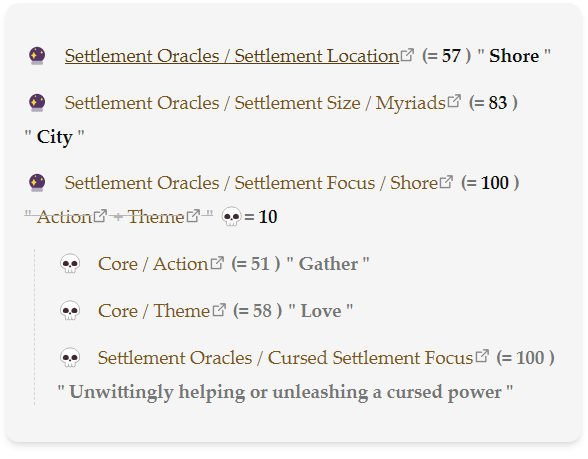This screenshot has height=459, width=588.
Task: Click skull icon beside Core / Theme
Action: pos(70,311)
